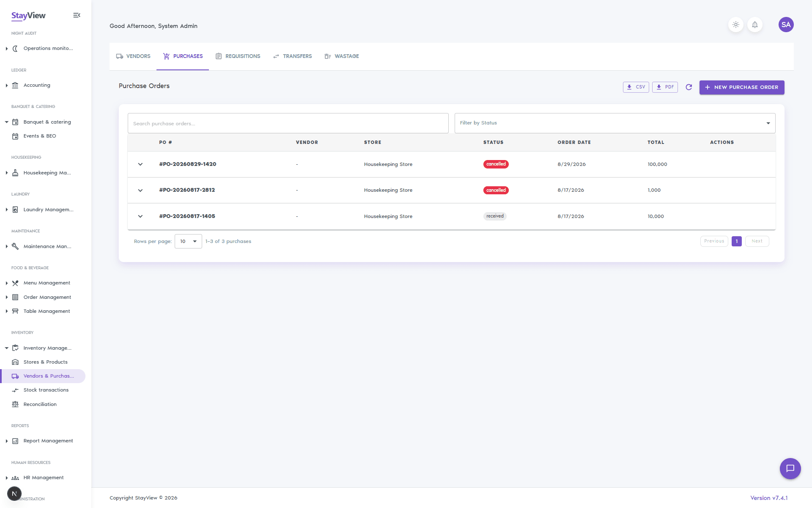This screenshot has height=508, width=812.
Task: Toggle the light/dark theme icon
Action: [x=736, y=25]
